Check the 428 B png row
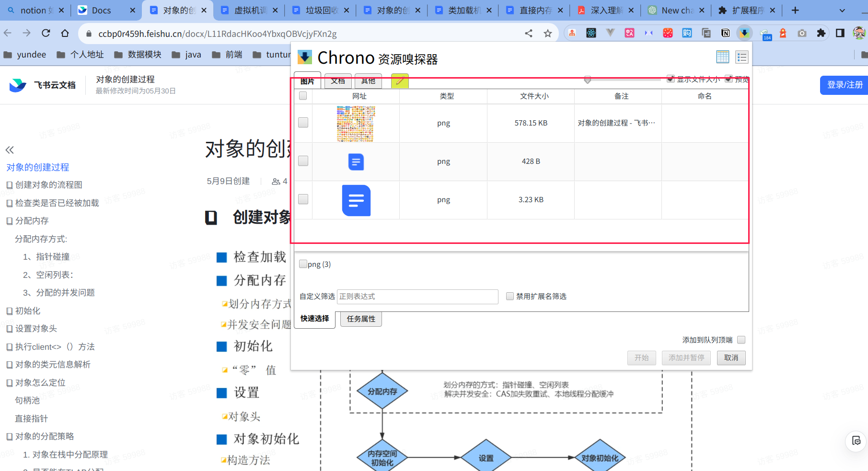This screenshot has width=868, height=471. [303, 161]
